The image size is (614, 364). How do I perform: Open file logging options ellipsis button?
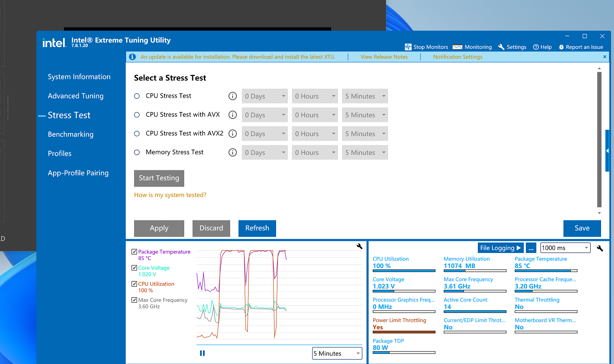tap(531, 248)
